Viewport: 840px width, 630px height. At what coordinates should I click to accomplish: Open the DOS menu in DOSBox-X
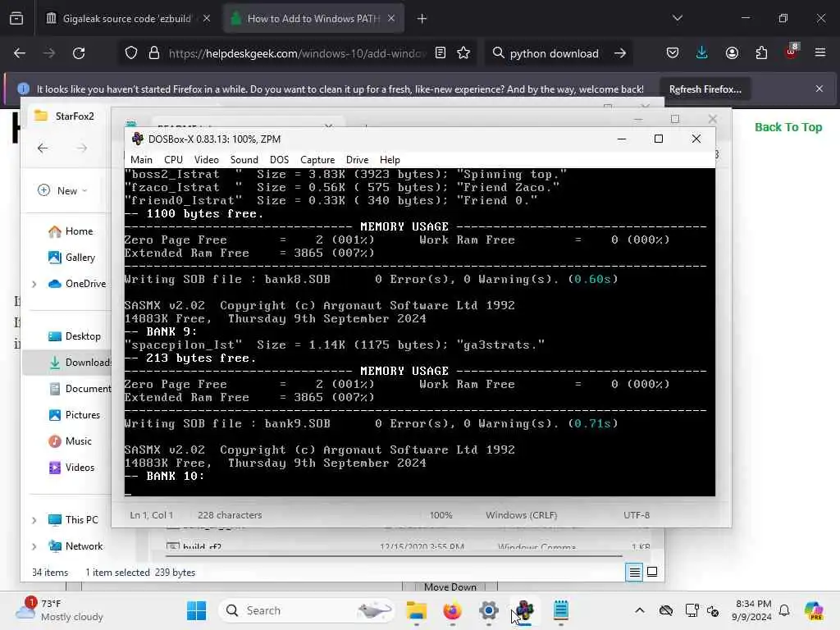pos(279,160)
